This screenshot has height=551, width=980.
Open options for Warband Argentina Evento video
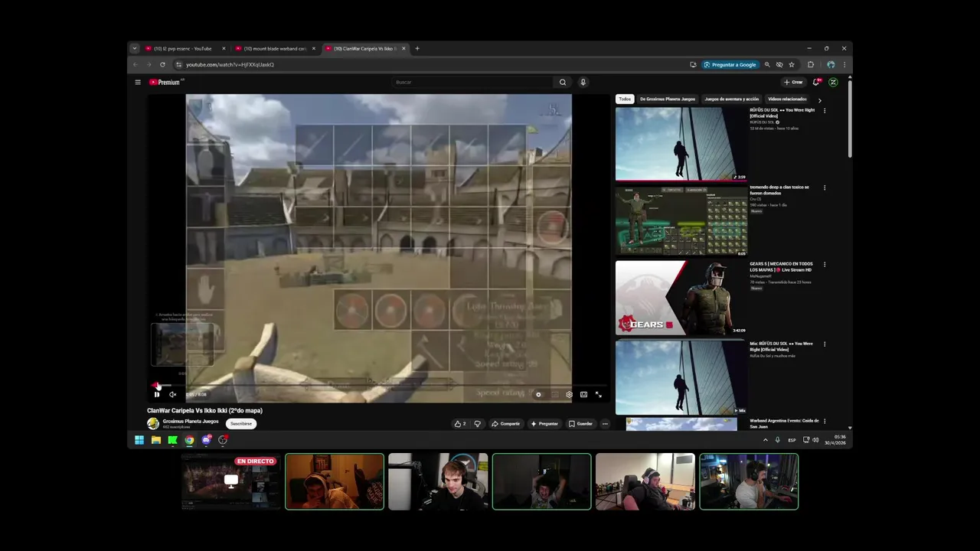coord(825,421)
